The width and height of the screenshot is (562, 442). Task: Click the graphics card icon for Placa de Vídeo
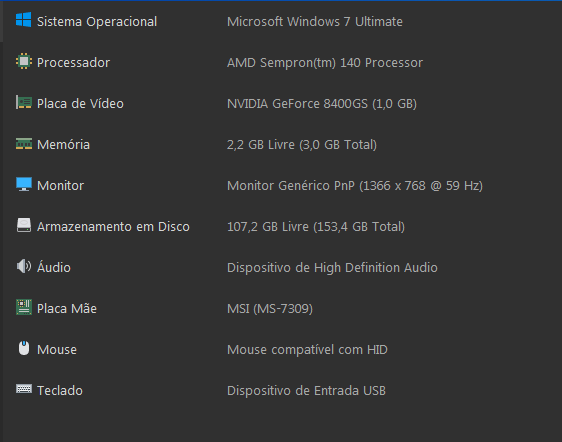click(x=24, y=103)
